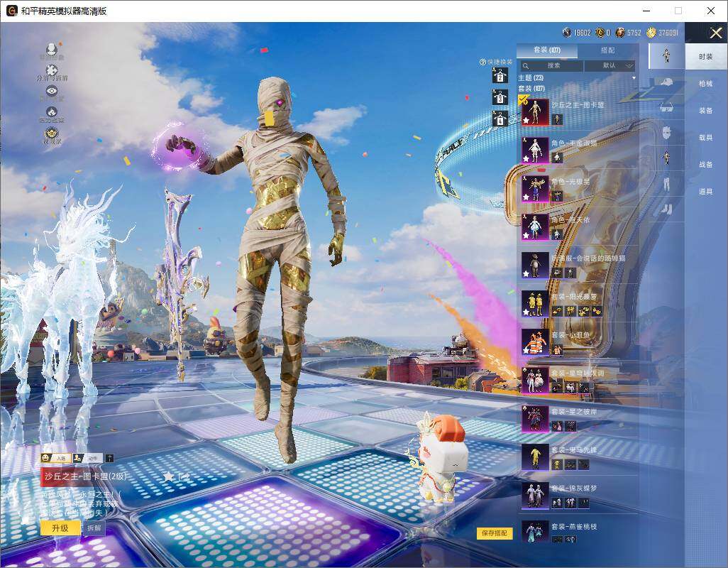Click the 5752 currency icon
This screenshot has width=728, height=568.
pos(620,33)
